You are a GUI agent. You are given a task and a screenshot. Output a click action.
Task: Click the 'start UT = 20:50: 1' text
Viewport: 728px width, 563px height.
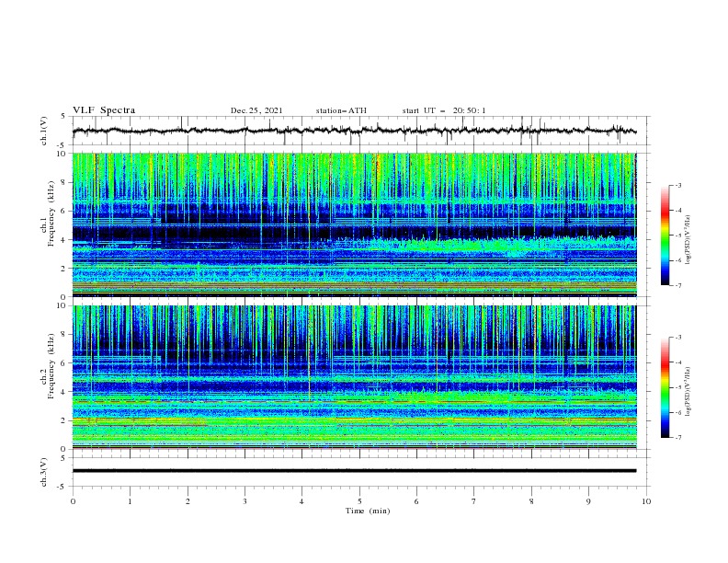444,110
